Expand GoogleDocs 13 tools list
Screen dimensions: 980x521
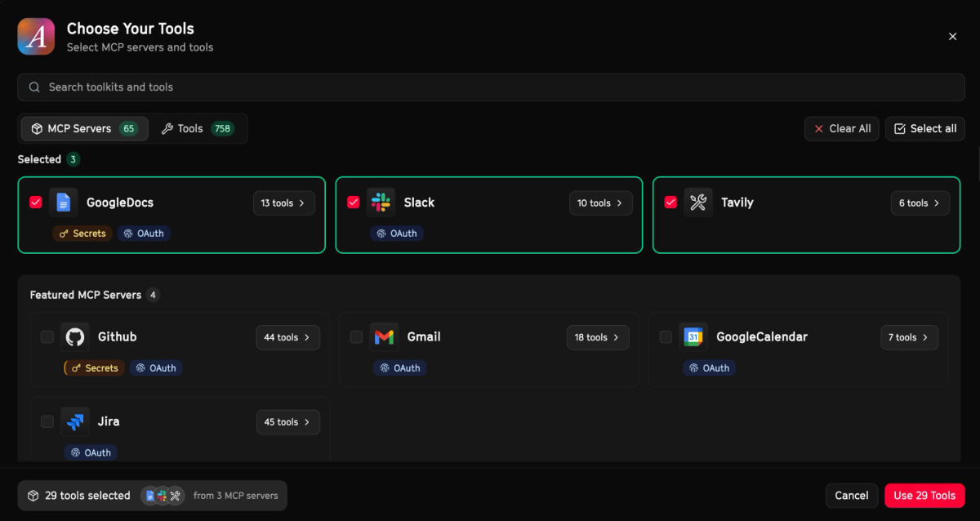coord(284,203)
